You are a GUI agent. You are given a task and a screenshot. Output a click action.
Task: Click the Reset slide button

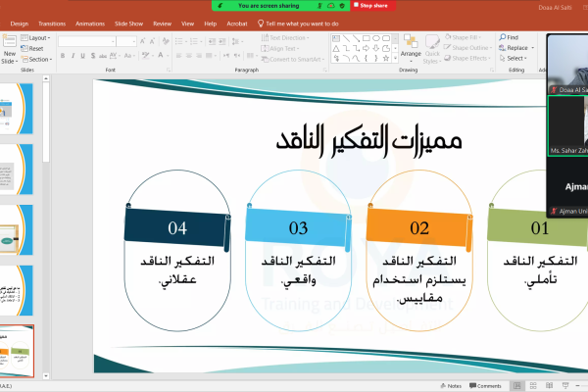coord(32,48)
